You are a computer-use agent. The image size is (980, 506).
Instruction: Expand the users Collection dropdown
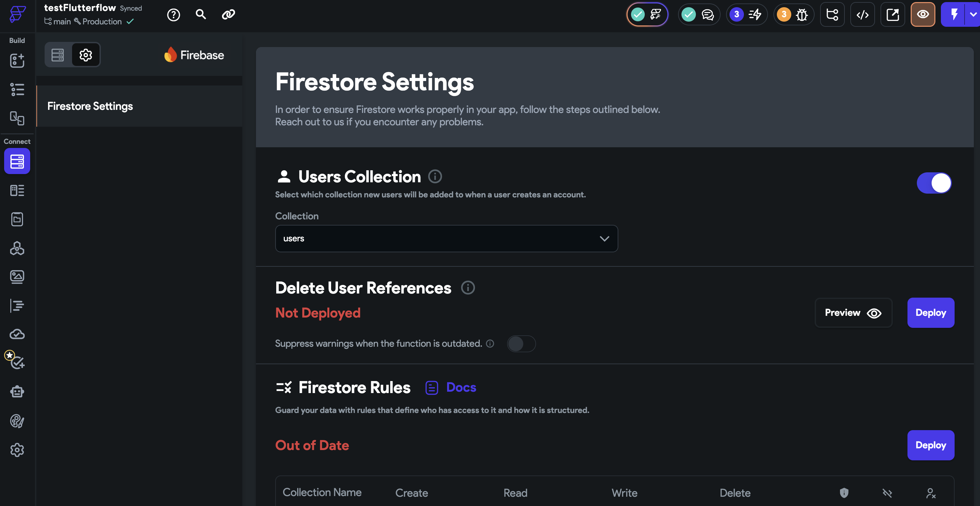tap(446, 239)
